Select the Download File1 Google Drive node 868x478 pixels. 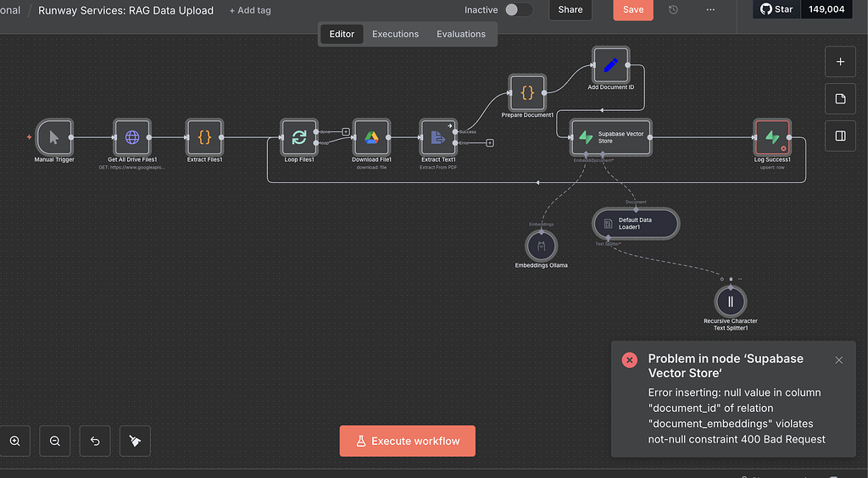click(x=370, y=137)
